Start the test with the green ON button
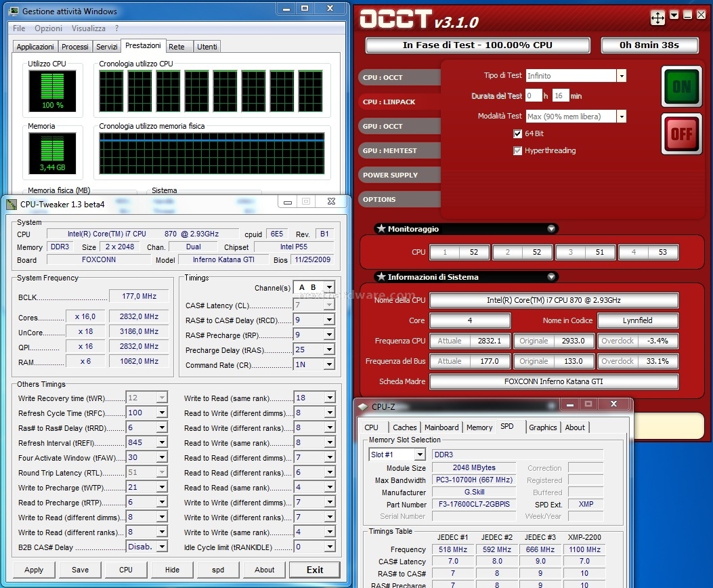The image size is (713, 588). (681, 87)
